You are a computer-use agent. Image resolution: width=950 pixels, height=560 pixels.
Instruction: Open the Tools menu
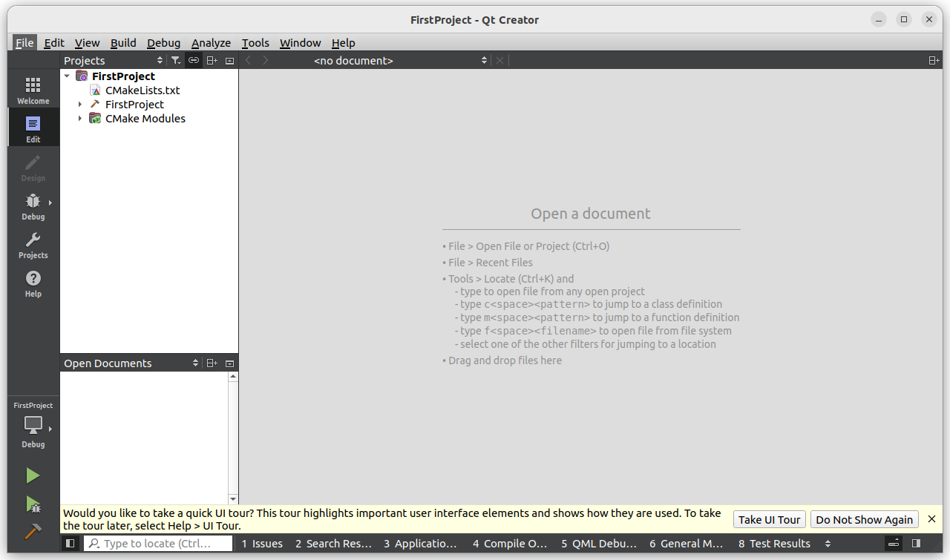point(255,42)
